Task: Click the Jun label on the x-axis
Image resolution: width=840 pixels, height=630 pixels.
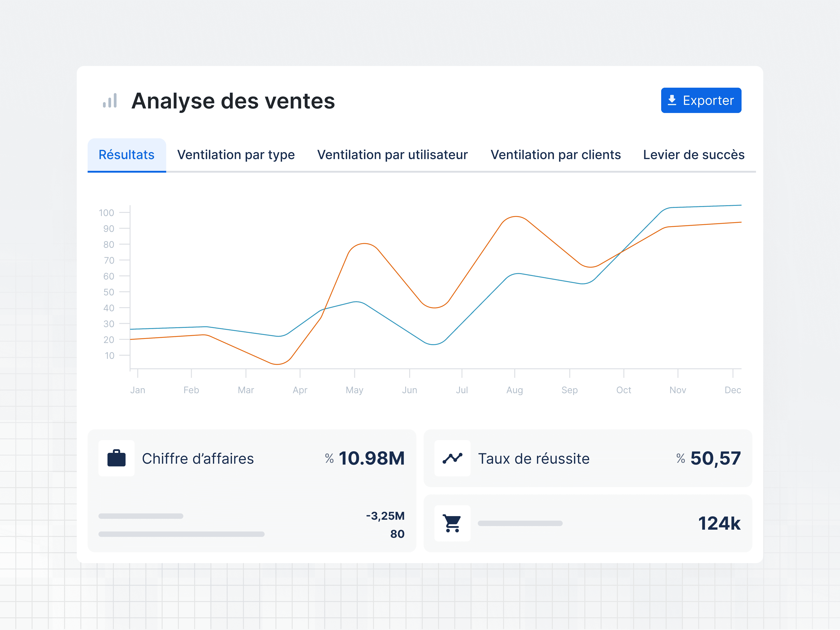Action: click(409, 390)
